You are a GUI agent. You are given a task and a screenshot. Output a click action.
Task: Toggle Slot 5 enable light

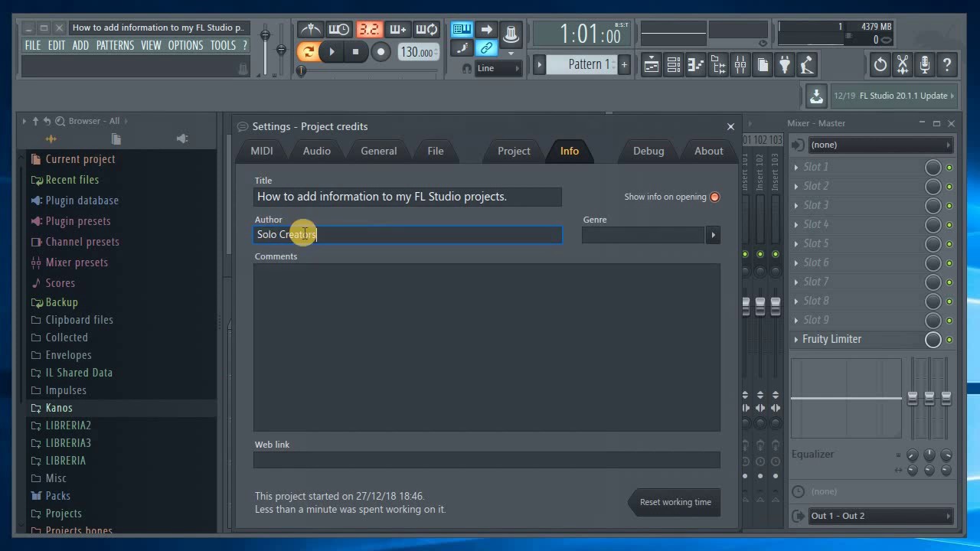click(949, 244)
